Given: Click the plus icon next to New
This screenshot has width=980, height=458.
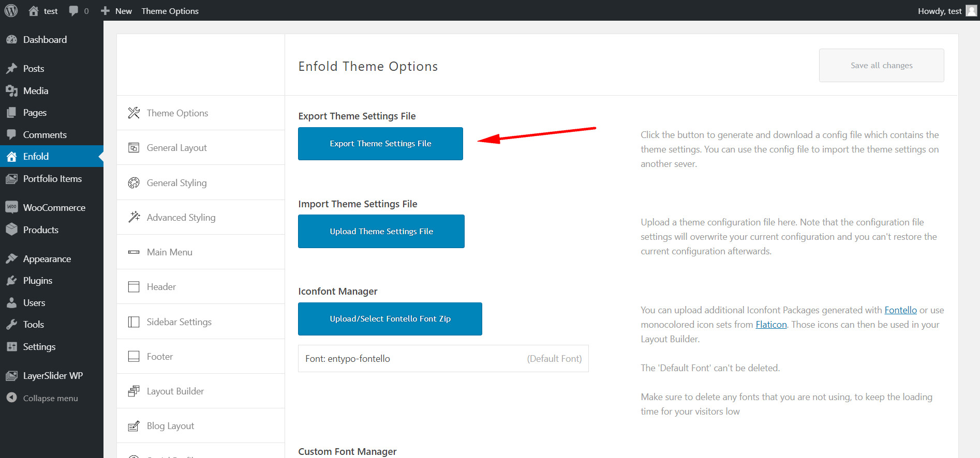Looking at the screenshot, I should point(105,11).
